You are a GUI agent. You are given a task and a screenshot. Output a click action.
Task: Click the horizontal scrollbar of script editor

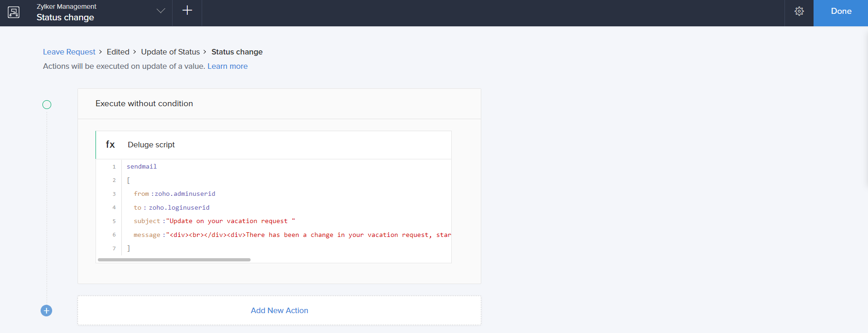174,260
